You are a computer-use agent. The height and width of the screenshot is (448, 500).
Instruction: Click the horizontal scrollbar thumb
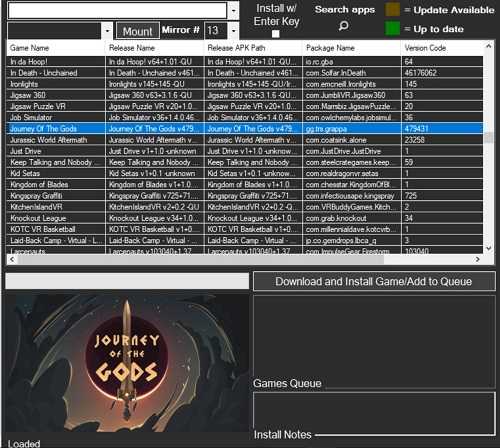pos(201,259)
